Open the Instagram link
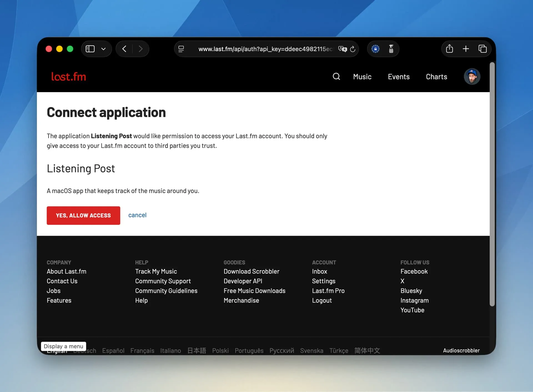Screen dimensions: 533x392 click(x=414, y=300)
